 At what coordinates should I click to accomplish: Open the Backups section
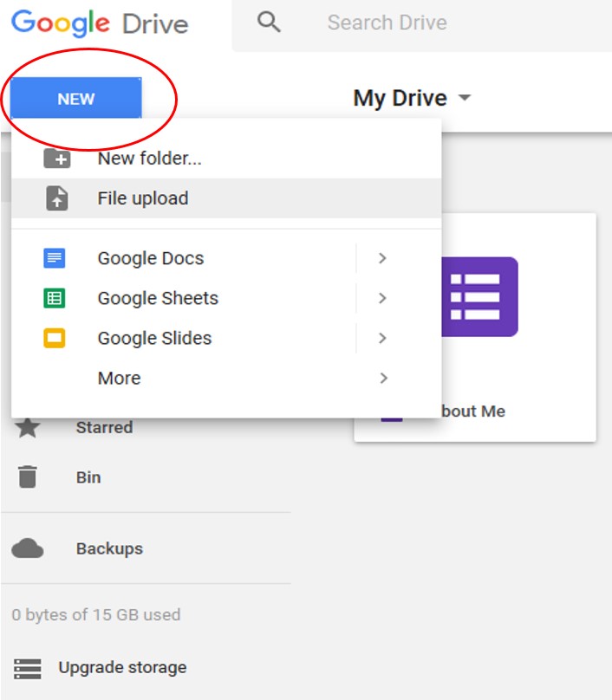click(x=109, y=548)
